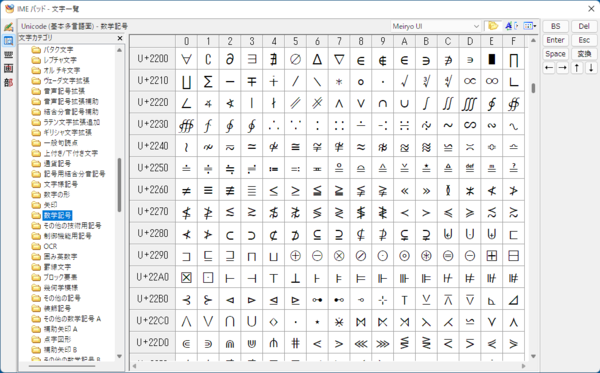Open the 点字図形 category
Image resolution: width=600 pixels, height=373 pixels.
[57, 339]
